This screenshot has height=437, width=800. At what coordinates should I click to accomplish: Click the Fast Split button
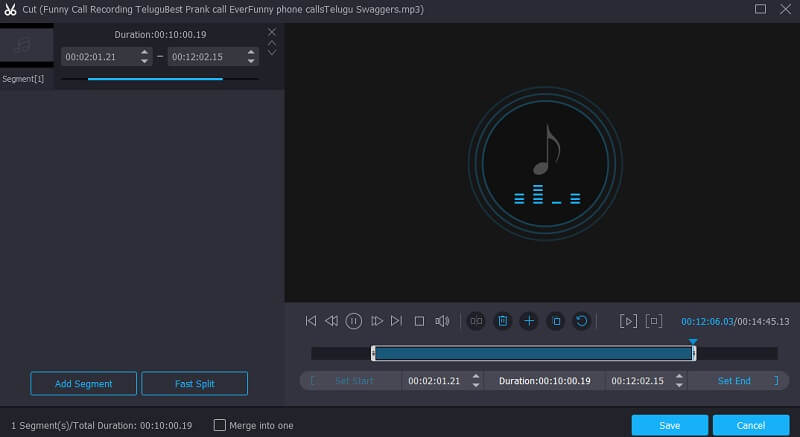194,383
